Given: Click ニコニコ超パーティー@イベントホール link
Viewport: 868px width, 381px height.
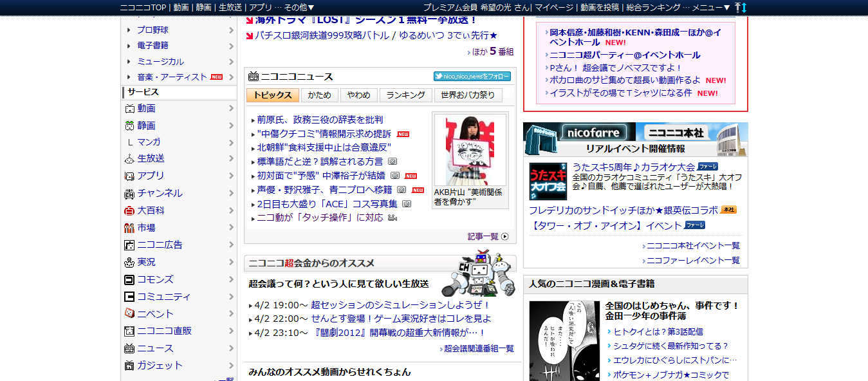Looking at the screenshot, I should tap(625, 55).
